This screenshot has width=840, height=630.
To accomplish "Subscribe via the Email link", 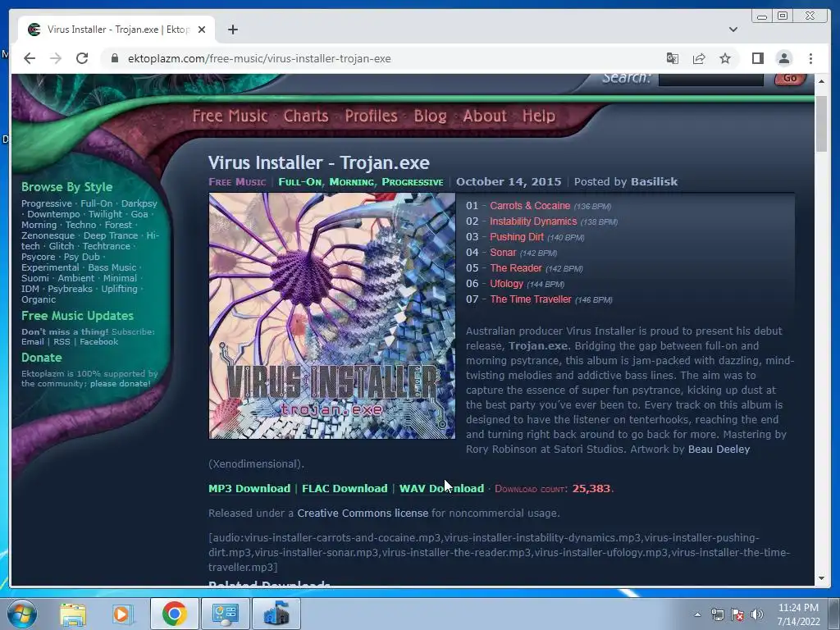I will (33, 342).
